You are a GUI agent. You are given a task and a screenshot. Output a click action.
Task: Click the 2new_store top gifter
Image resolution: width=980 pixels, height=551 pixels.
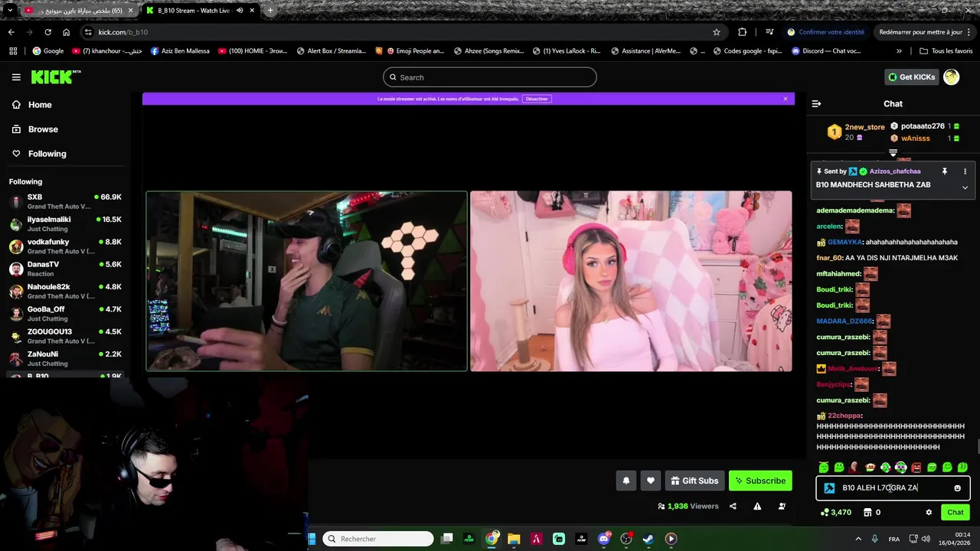pyautogui.click(x=864, y=127)
